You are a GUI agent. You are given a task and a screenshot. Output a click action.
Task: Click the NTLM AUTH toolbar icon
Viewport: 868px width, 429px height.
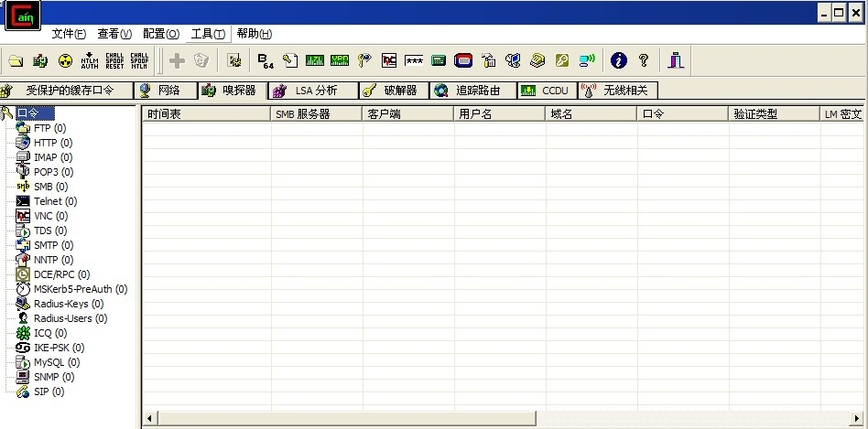click(x=90, y=60)
